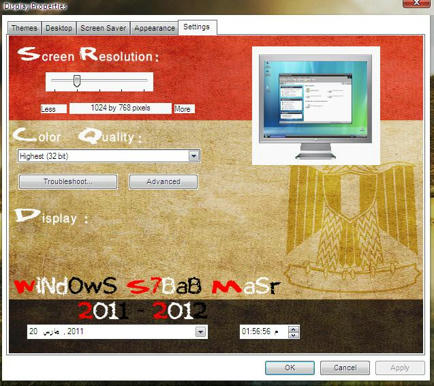Image resolution: width=434 pixels, height=386 pixels.
Task: Decrease time using the down spinner arrow
Action: [293, 335]
